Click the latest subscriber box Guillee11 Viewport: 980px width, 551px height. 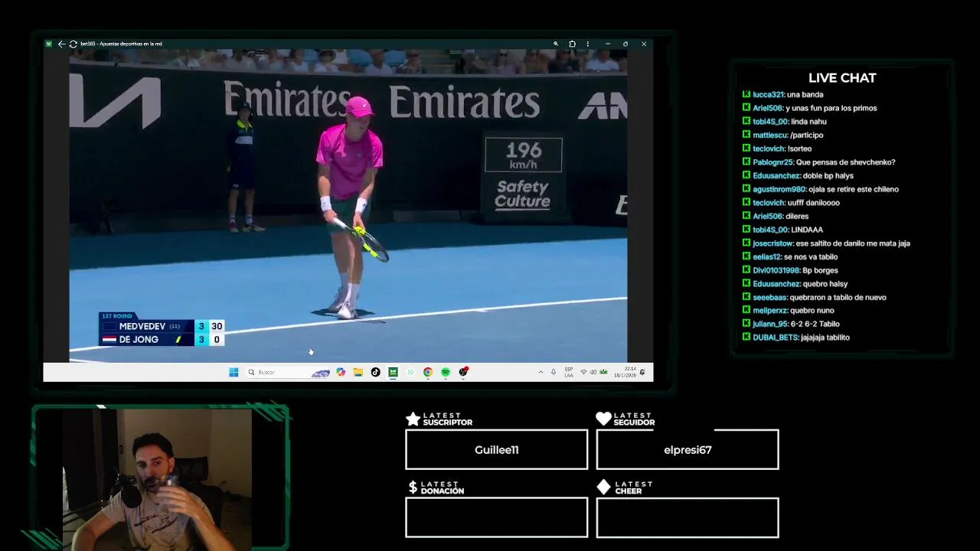click(496, 449)
